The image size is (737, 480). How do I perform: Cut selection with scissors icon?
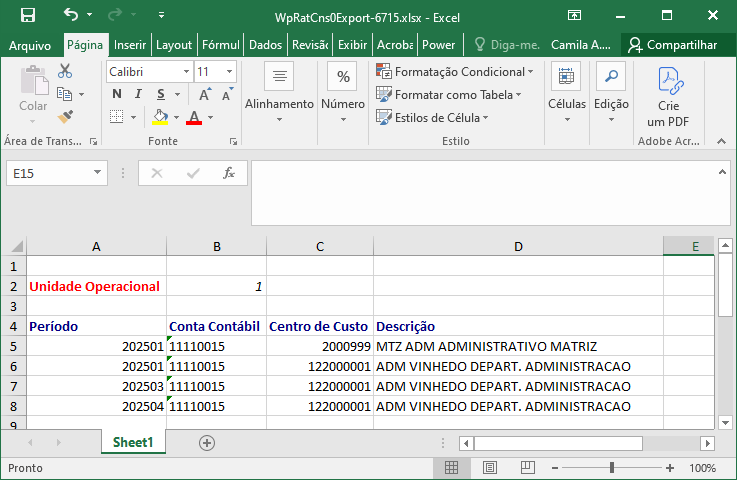(65, 71)
